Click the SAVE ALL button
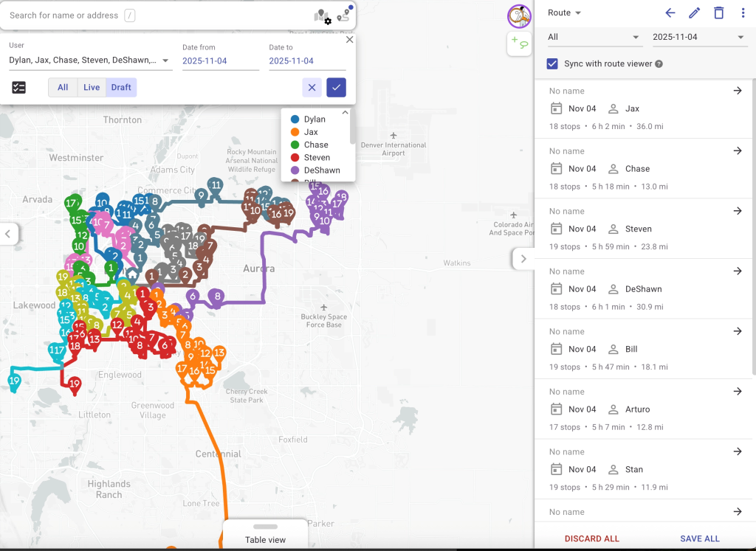The width and height of the screenshot is (756, 551). click(699, 538)
